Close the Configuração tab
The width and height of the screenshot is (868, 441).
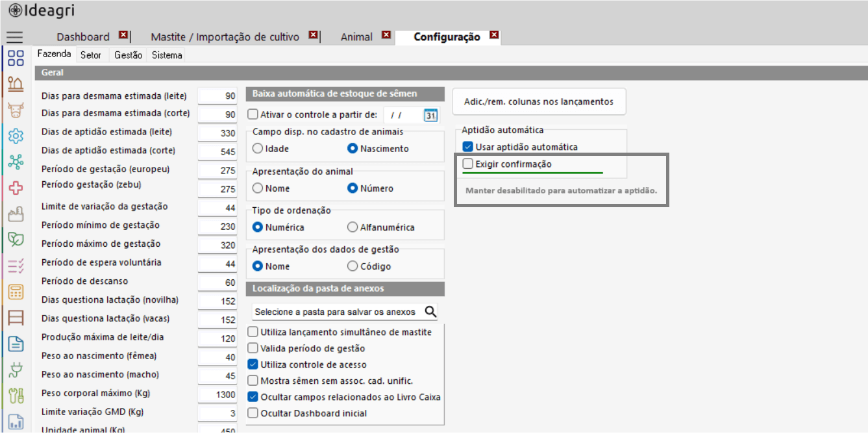494,36
